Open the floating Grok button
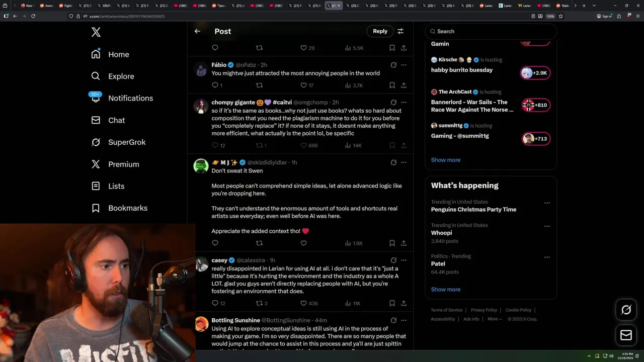Screen dimensions: 644x362 pos(626,310)
